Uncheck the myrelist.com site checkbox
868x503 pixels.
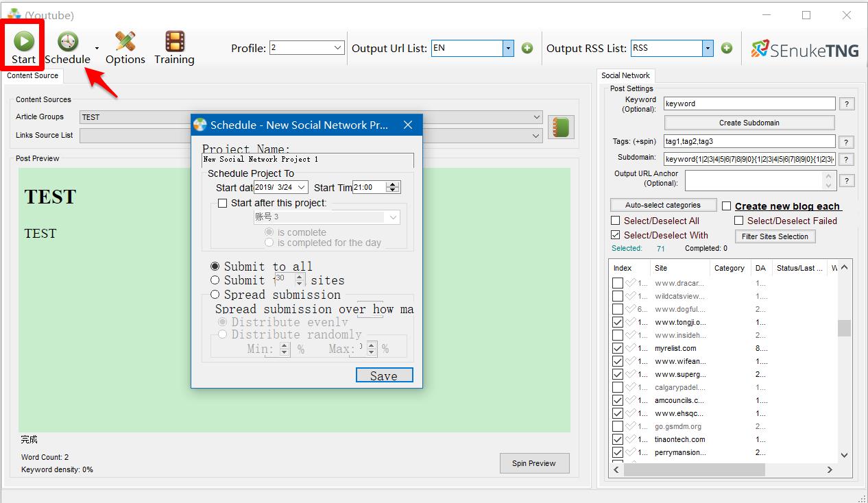(x=618, y=348)
